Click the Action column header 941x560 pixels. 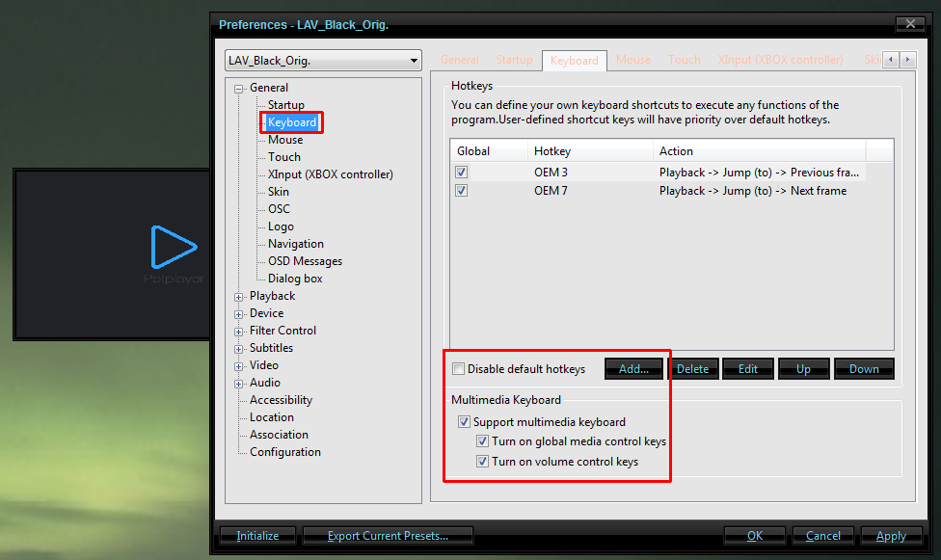(x=759, y=151)
